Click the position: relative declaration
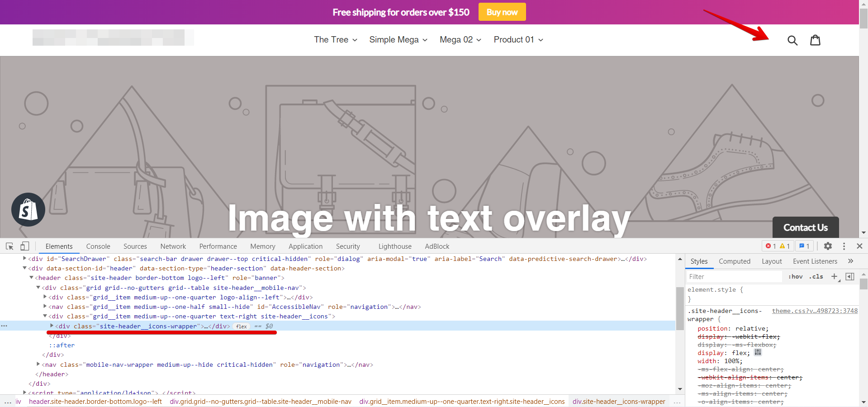Viewport: 868px width, 407px height. [x=733, y=328]
